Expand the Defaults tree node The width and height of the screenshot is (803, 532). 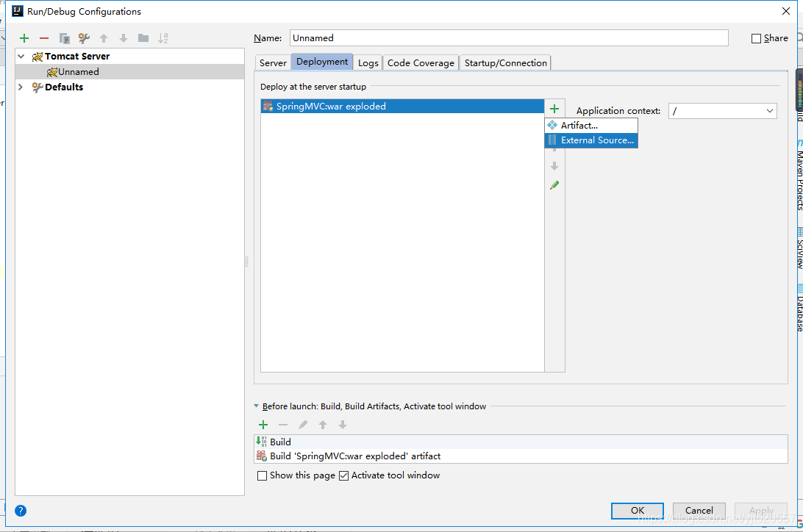21,87
